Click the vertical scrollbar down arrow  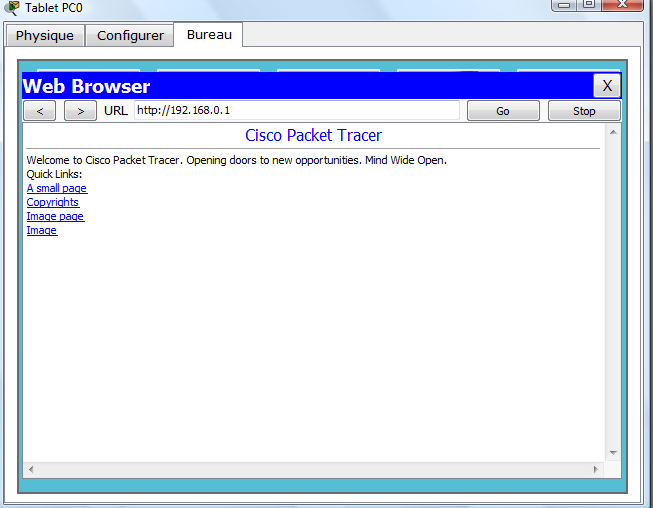(614, 454)
